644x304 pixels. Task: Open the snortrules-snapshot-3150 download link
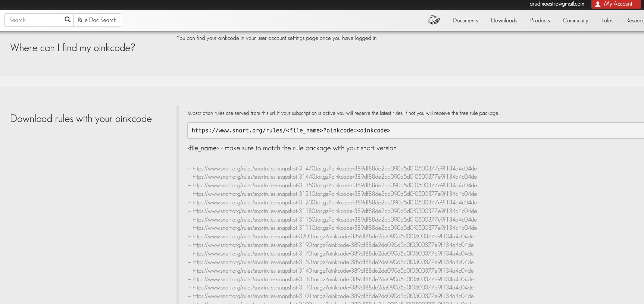point(333,262)
